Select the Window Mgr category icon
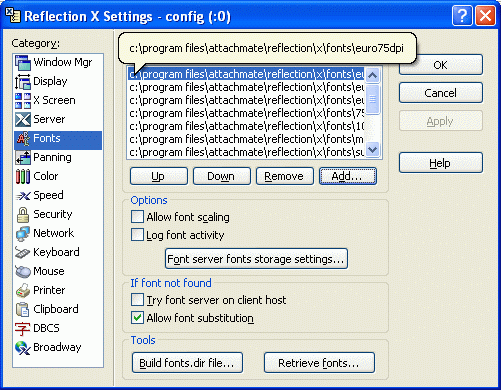 [23, 63]
